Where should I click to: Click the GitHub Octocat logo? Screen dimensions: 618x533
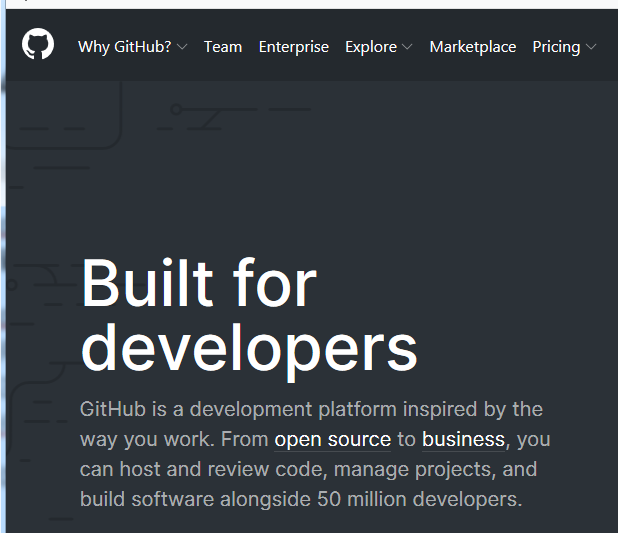coord(38,44)
